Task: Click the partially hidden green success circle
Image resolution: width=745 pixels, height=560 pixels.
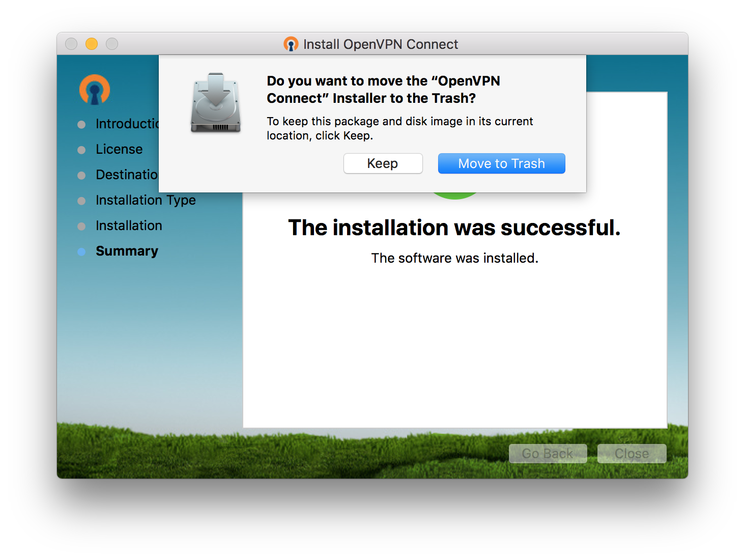Action: (454, 195)
